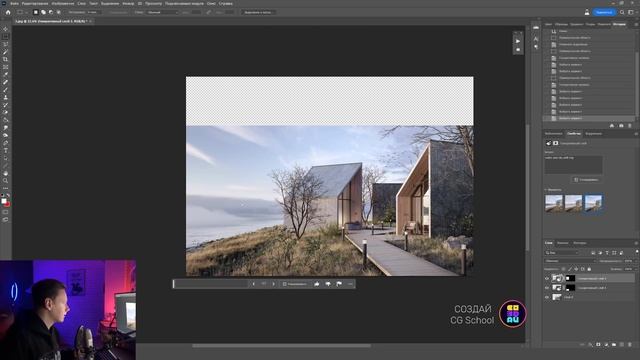
Task: Select the Zoom tool in the toolbar
Action: [5, 180]
